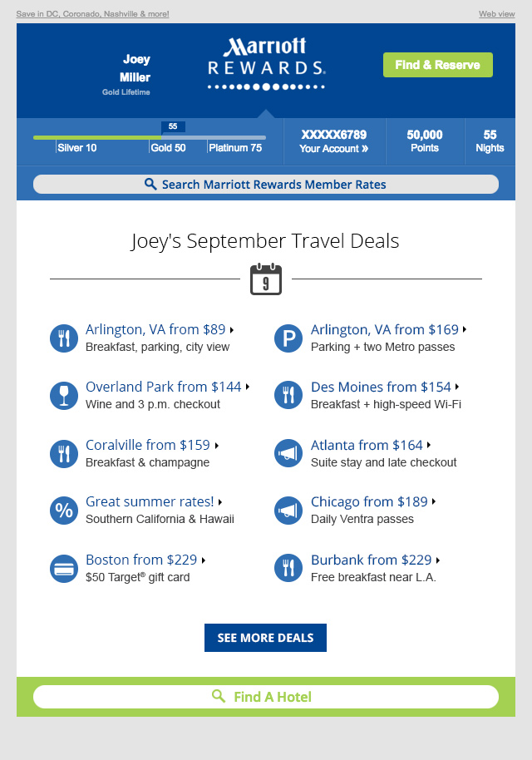The width and height of the screenshot is (532, 760).
Task: Click the elite nights progress bar
Action: click(x=150, y=137)
